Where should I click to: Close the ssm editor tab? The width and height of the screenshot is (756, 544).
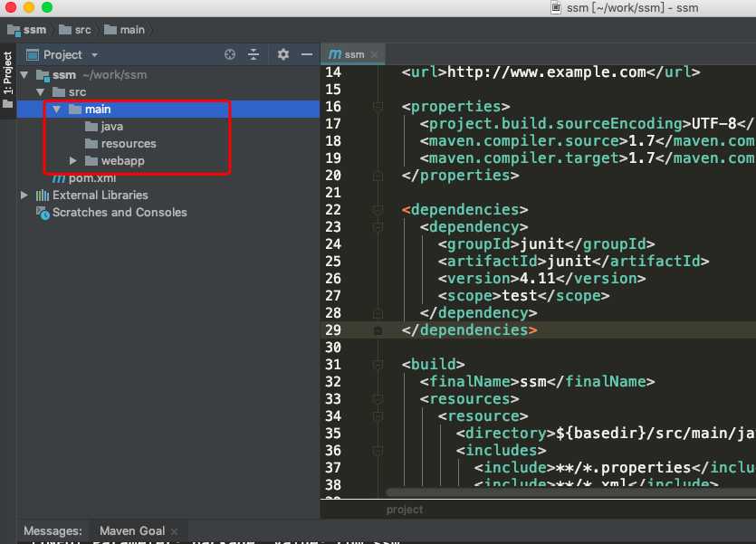(374, 55)
